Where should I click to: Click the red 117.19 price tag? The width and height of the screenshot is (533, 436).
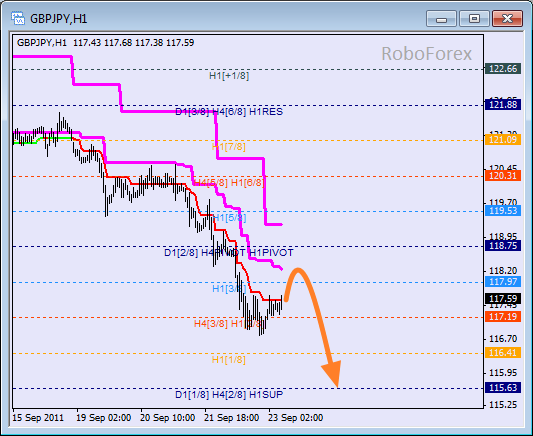click(503, 317)
